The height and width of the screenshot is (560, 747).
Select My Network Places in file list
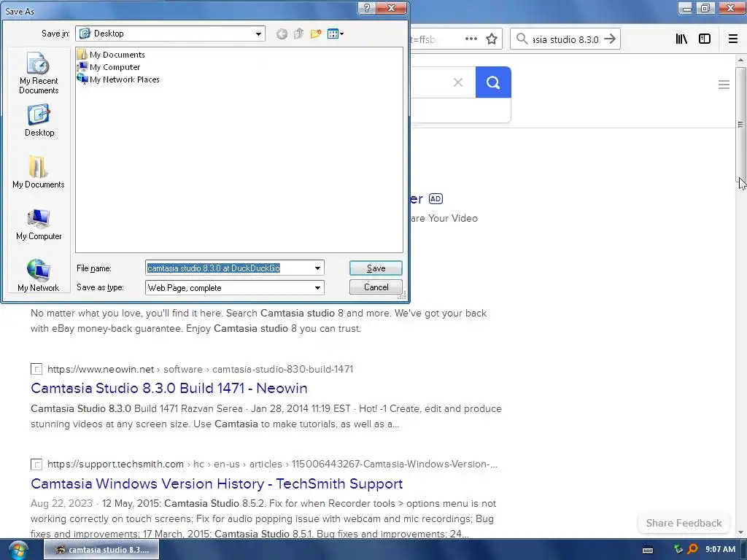pos(119,79)
